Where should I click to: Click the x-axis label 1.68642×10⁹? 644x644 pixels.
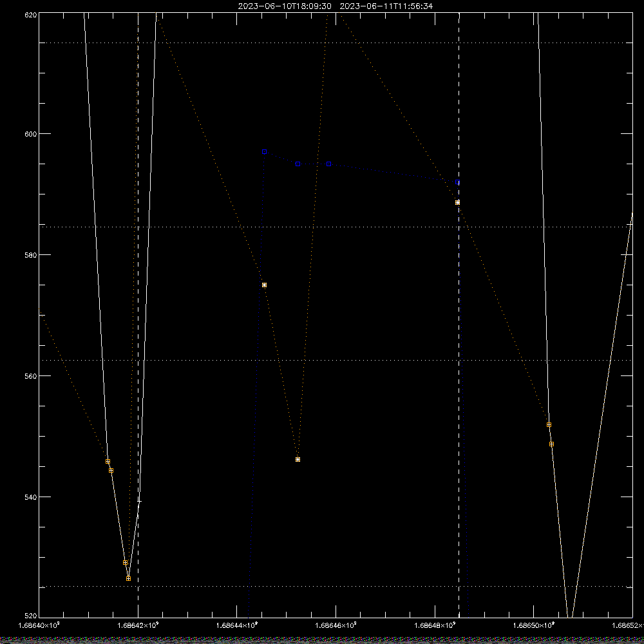pos(138,625)
